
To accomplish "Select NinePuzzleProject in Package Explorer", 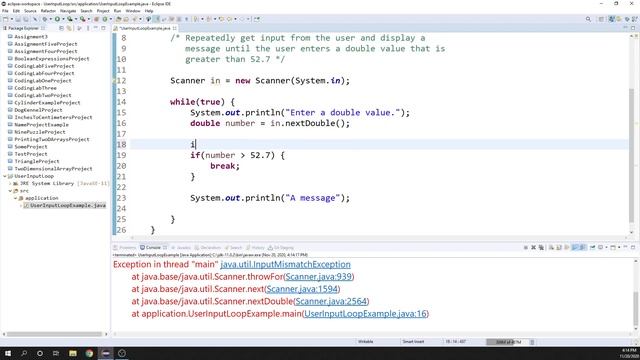I will coord(40,132).
